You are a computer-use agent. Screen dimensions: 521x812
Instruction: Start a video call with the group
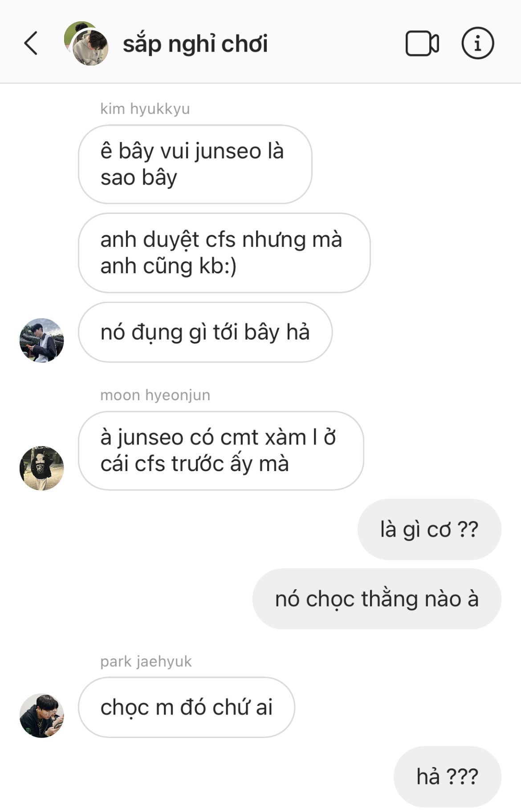(x=422, y=43)
